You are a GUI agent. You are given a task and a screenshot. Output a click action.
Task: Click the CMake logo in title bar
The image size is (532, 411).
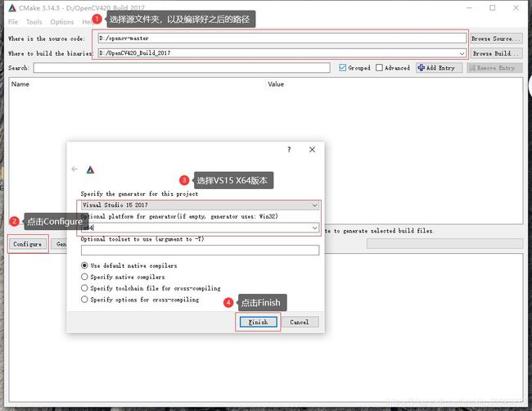coord(12,8)
